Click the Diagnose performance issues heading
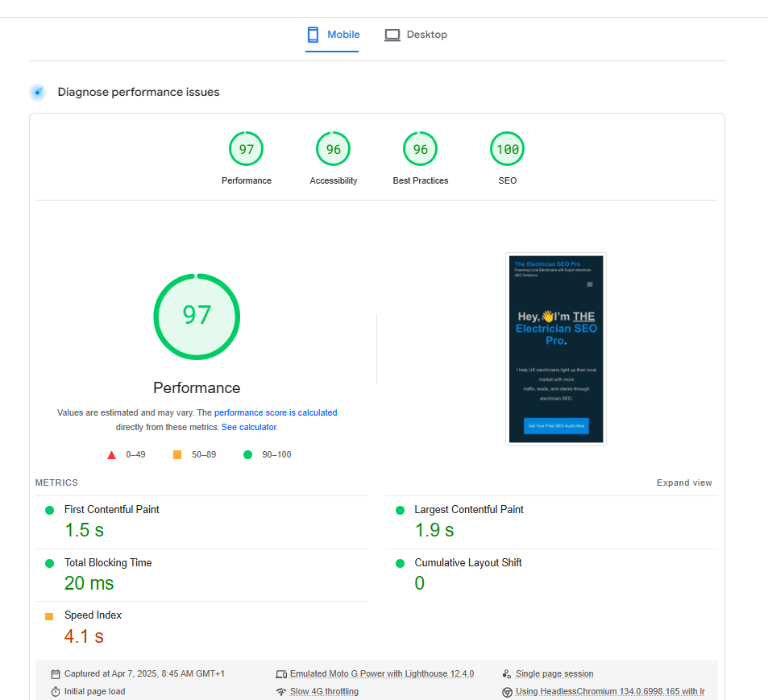 pos(139,92)
